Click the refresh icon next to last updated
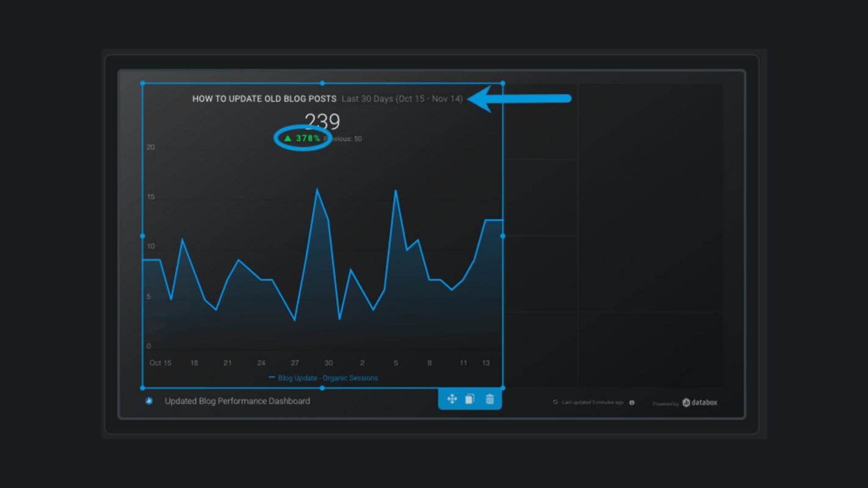This screenshot has width=868, height=488. point(554,403)
